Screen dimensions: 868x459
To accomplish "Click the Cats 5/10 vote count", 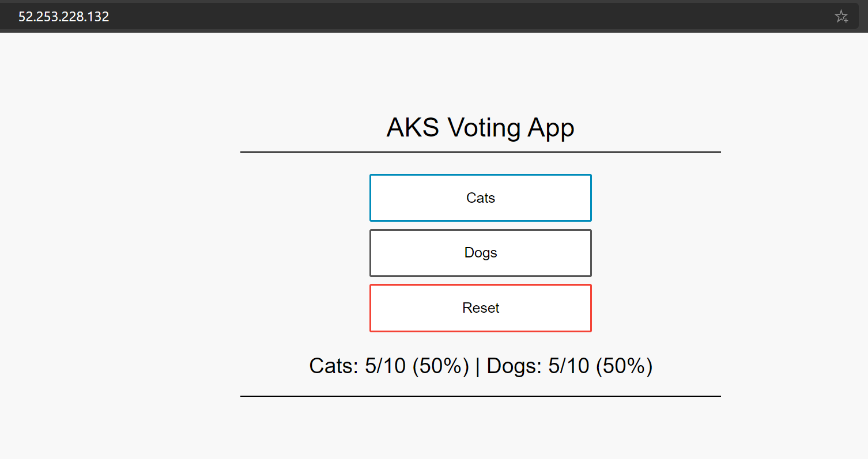I will pyautogui.click(x=385, y=366).
